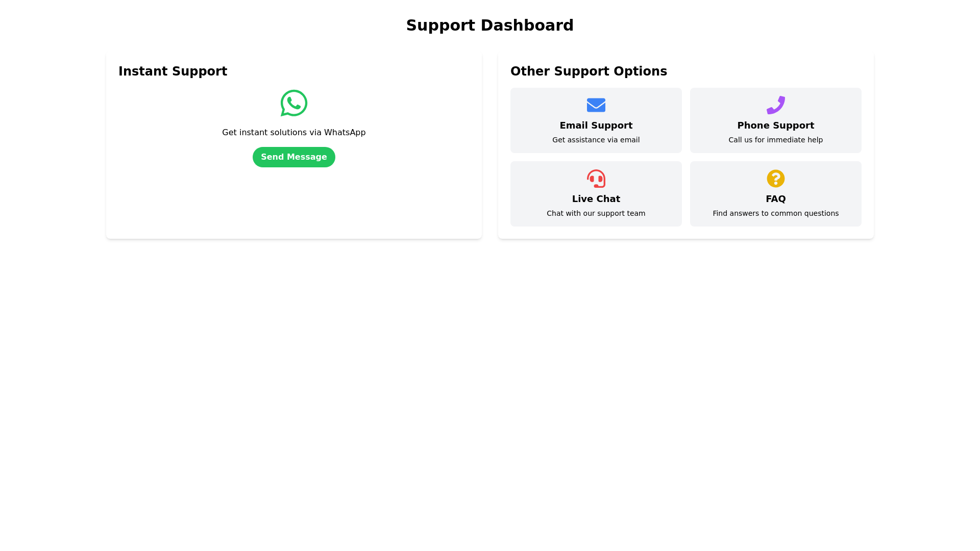Select the Phone Support title
The height and width of the screenshot is (551, 980).
[775, 126]
